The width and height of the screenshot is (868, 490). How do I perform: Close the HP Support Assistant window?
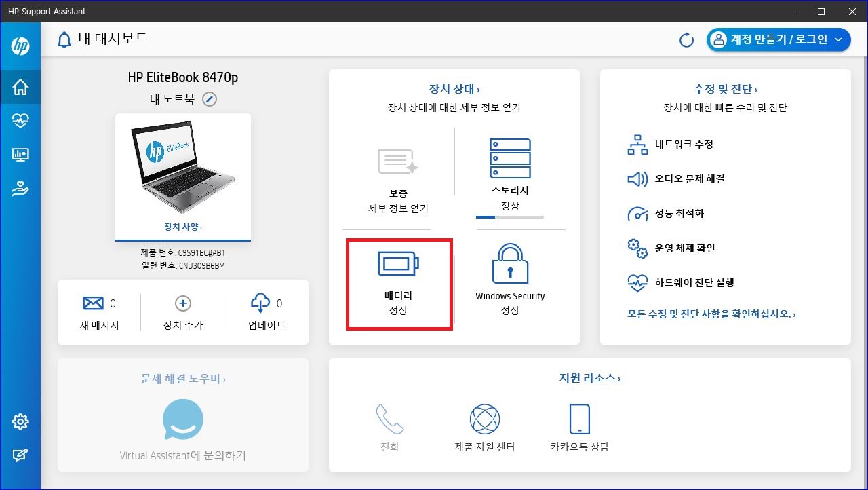click(852, 12)
